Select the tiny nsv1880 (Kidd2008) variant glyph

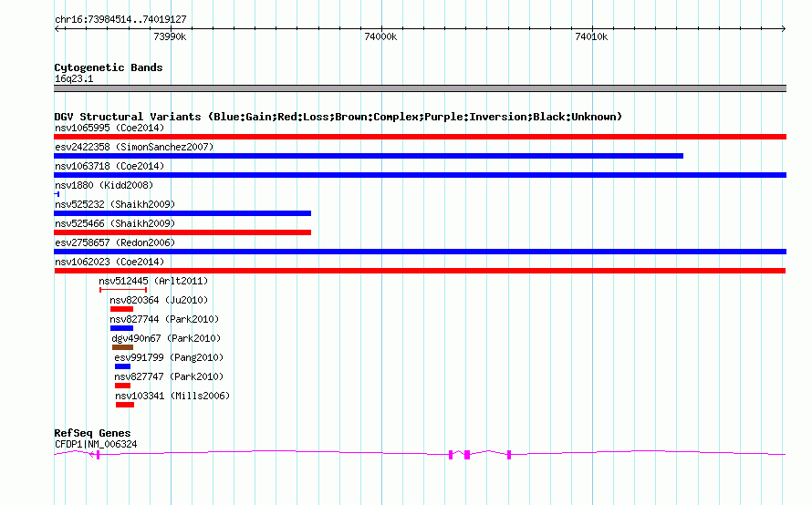(57, 194)
